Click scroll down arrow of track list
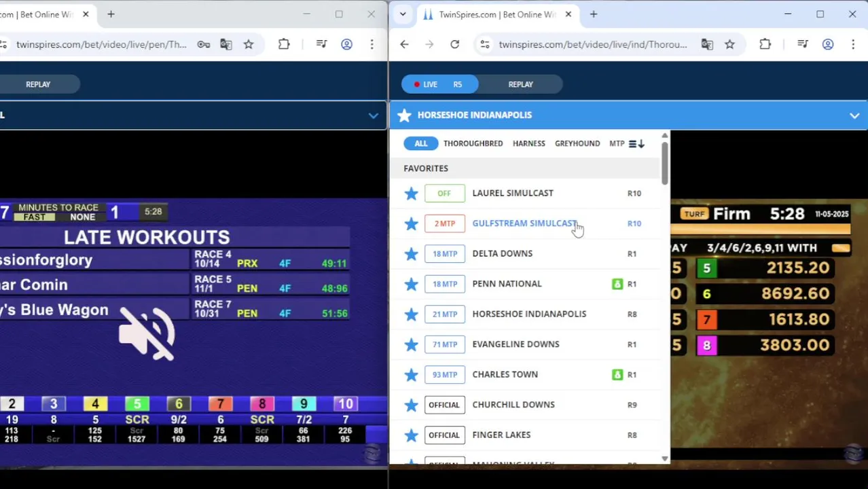 [664, 459]
